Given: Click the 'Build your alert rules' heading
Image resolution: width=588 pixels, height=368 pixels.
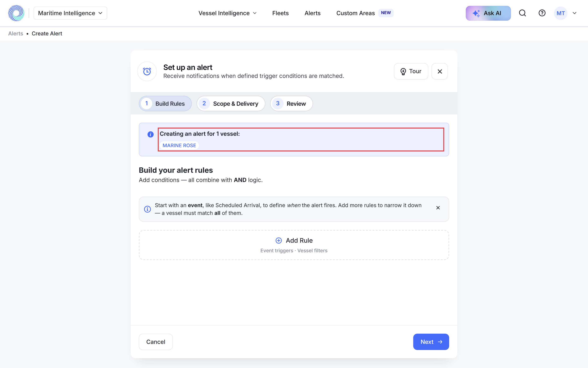Looking at the screenshot, I should [x=176, y=170].
